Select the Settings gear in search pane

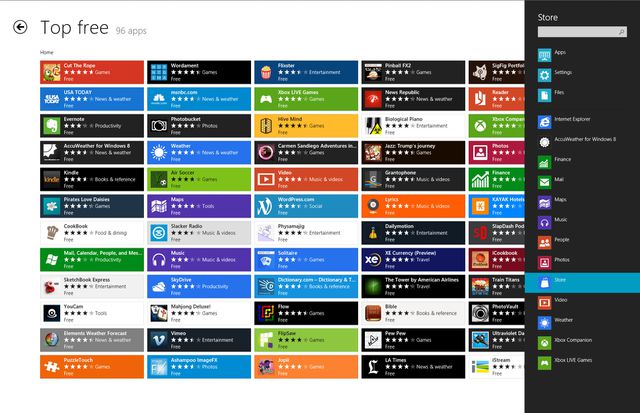(x=544, y=75)
